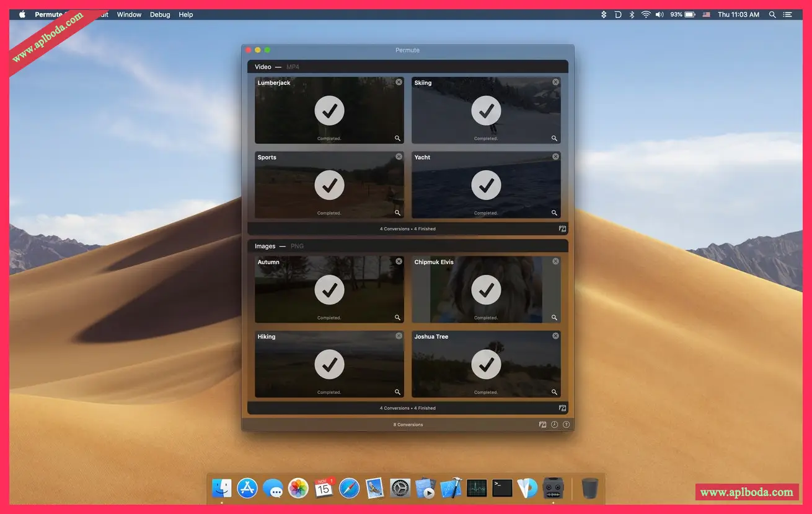Click the preset icon on the Images section bar
Image resolution: width=812 pixels, height=514 pixels.
tap(562, 407)
